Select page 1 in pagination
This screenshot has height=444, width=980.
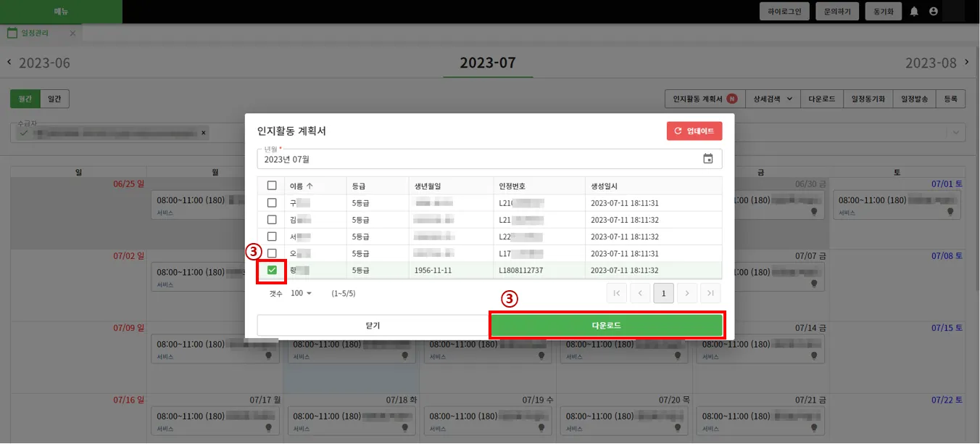(x=663, y=293)
